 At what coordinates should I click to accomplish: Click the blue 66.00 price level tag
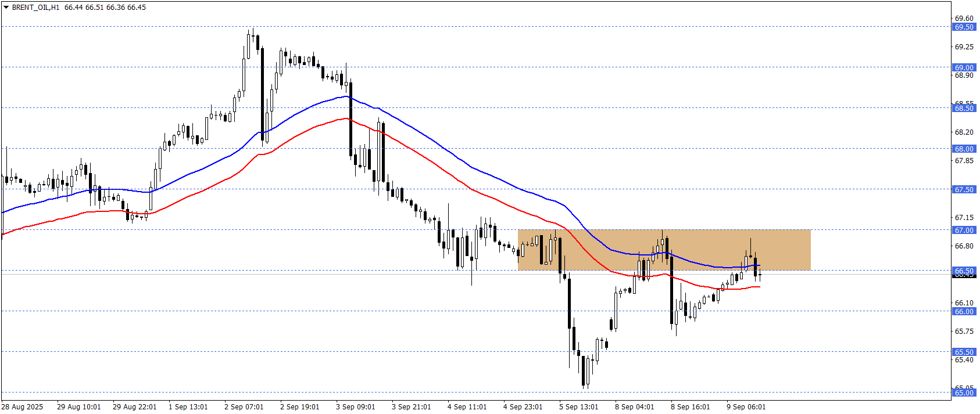[964, 312]
